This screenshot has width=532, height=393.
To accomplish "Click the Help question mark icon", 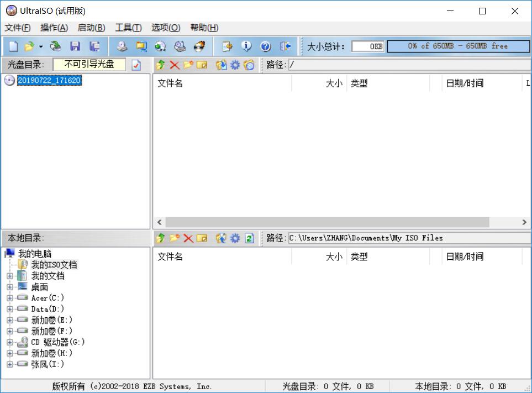I will pyautogui.click(x=266, y=46).
